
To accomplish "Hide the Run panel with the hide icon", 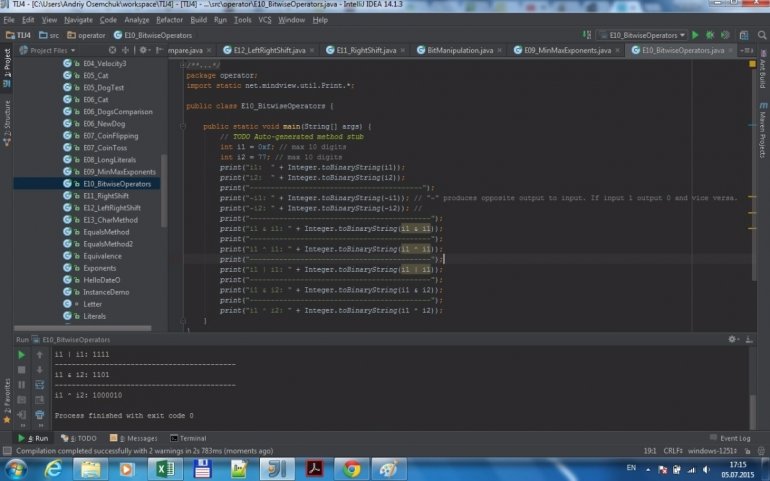I will point(749,339).
